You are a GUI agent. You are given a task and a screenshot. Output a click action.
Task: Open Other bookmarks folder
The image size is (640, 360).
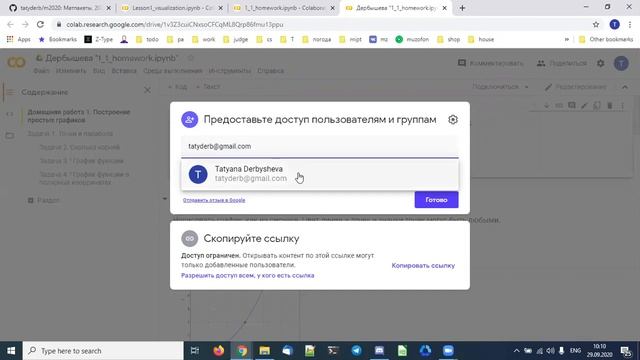(x=606, y=40)
